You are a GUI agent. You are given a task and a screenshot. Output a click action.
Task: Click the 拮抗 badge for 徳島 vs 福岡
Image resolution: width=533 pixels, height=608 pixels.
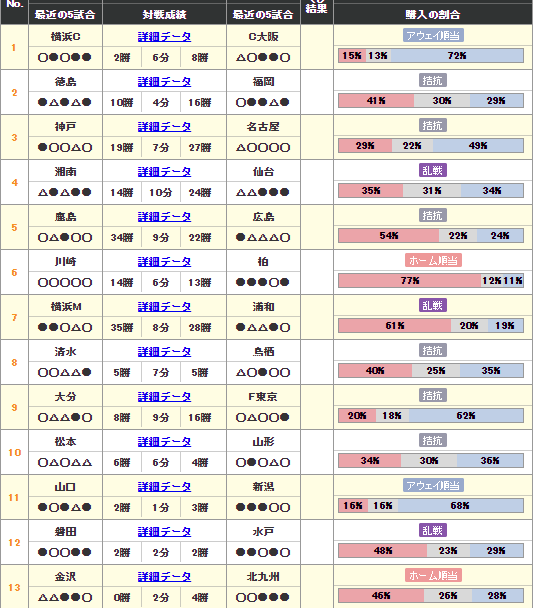(x=433, y=80)
